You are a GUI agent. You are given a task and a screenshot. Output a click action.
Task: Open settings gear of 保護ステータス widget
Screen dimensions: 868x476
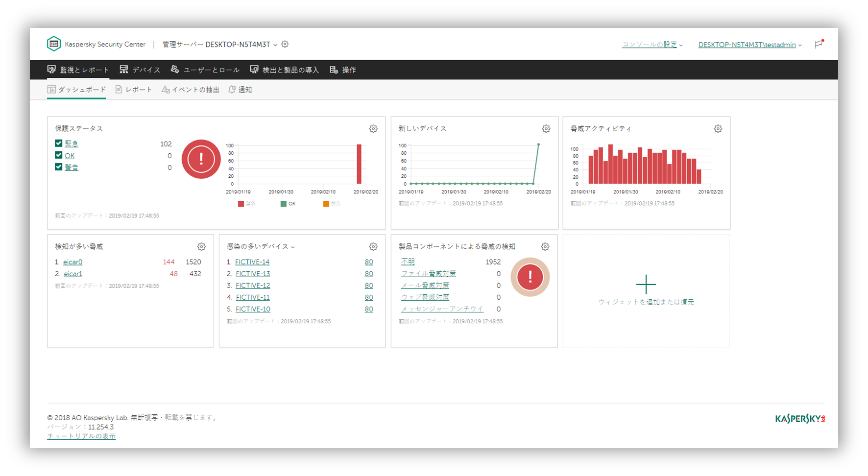[x=373, y=129]
